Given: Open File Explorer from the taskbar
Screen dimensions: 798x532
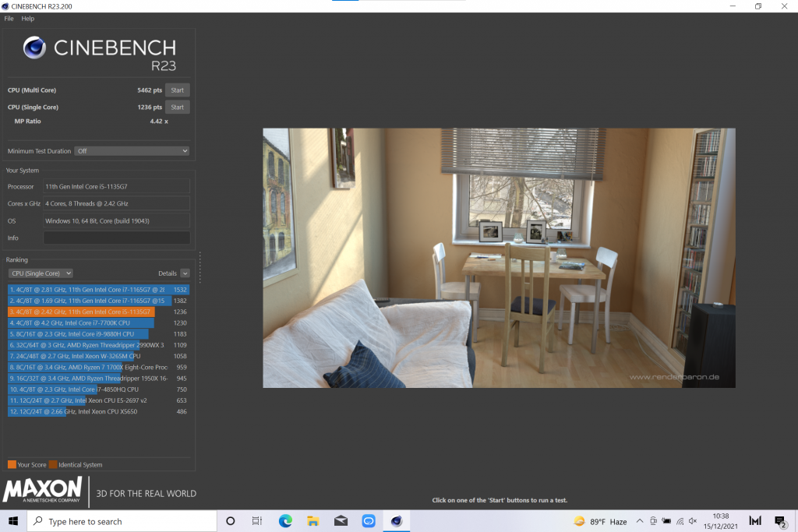Looking at the screenshot, I should pos(312,521).
